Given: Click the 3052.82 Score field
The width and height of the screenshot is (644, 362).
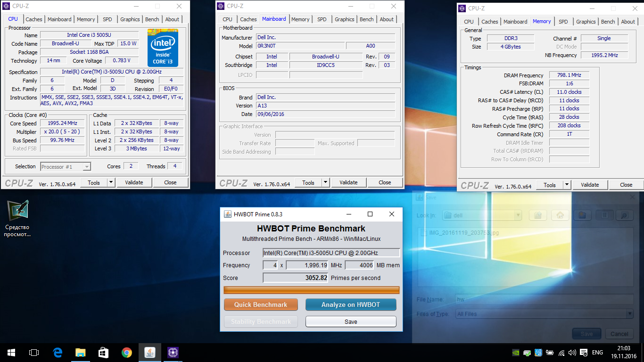Looking at the screenshot, I should pyautogui.click(x=296, y=278).
